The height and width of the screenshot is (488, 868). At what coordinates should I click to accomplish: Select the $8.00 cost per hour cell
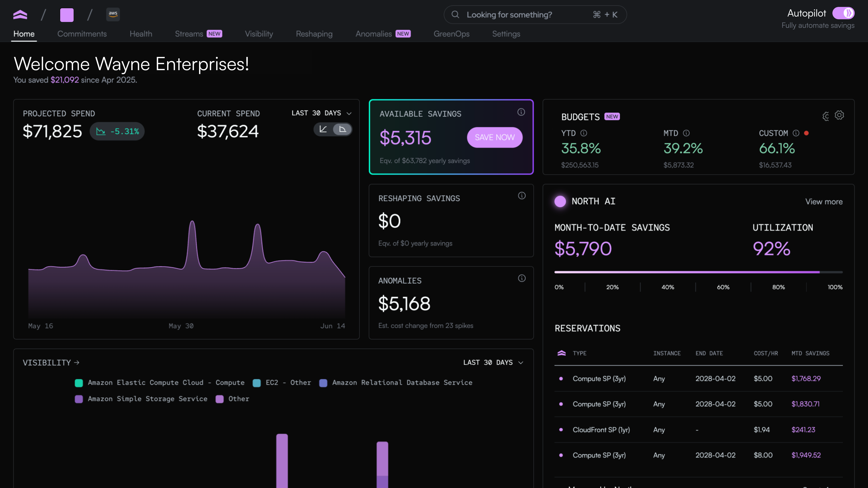[763, 455]
